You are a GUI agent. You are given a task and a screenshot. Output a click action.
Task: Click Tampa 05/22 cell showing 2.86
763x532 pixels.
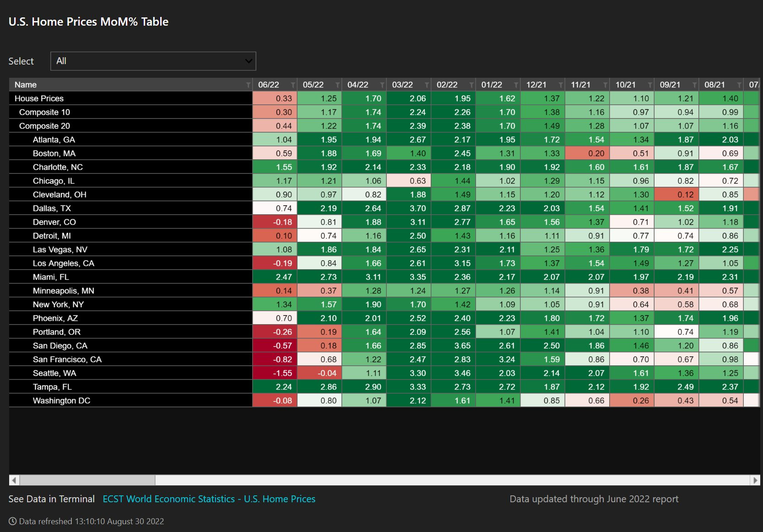[x=319, y=387]
